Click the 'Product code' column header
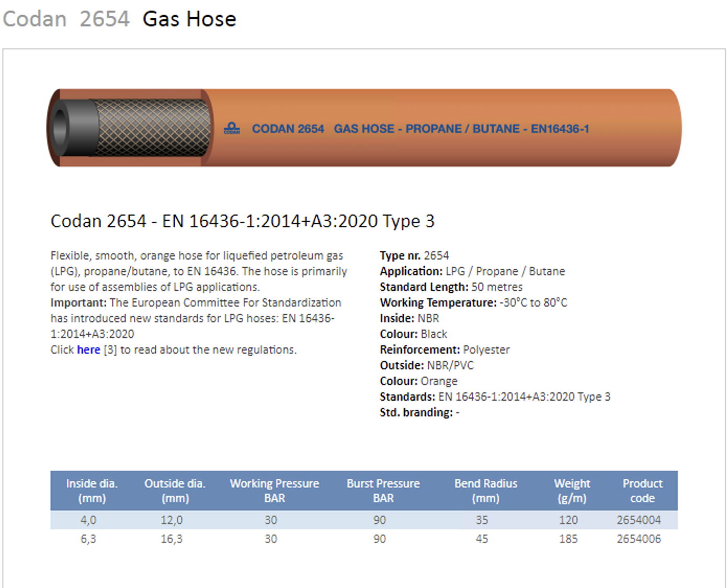The height and width of the screenshot is (588, 727). (642, 491)
